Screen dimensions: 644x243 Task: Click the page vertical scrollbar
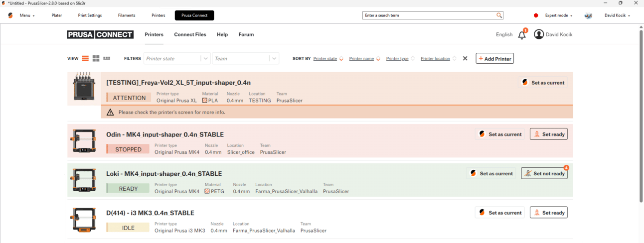pos(641,116)
